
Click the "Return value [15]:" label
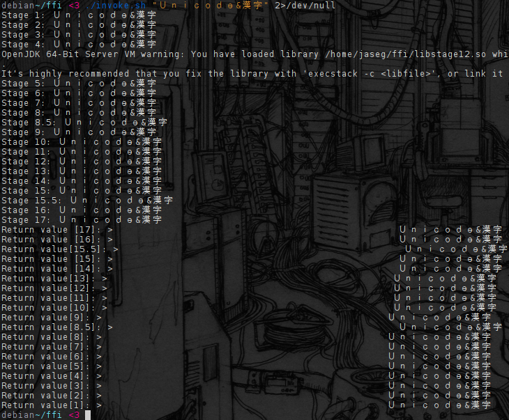(x=52, y=259)
